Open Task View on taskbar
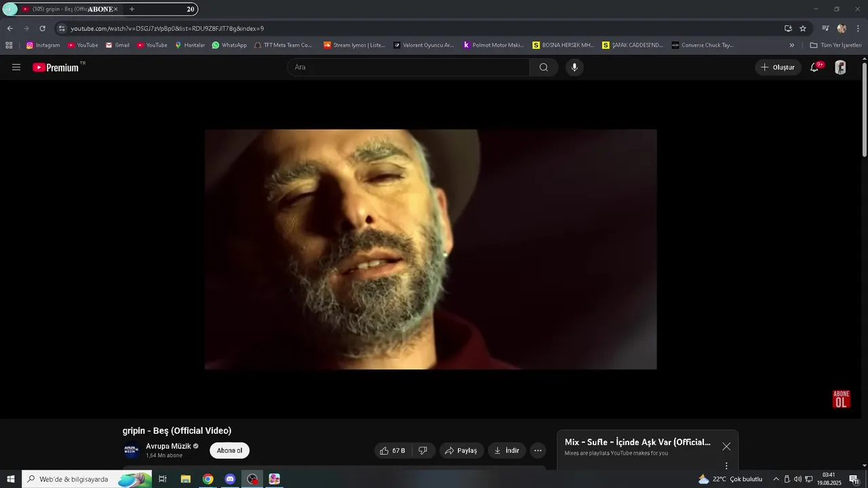Image resolution: width=868 pixels, height=488 pixels. point(163,479)
